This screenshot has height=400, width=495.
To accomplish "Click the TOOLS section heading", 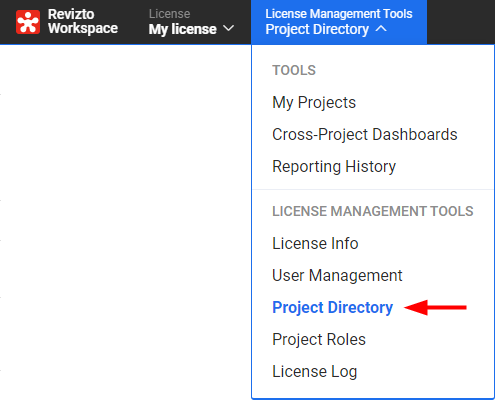I will (294, 70).
